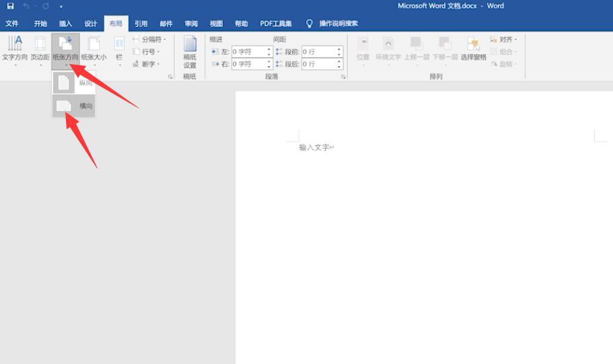Increase the left indent spinner

[x=269, y=49]
